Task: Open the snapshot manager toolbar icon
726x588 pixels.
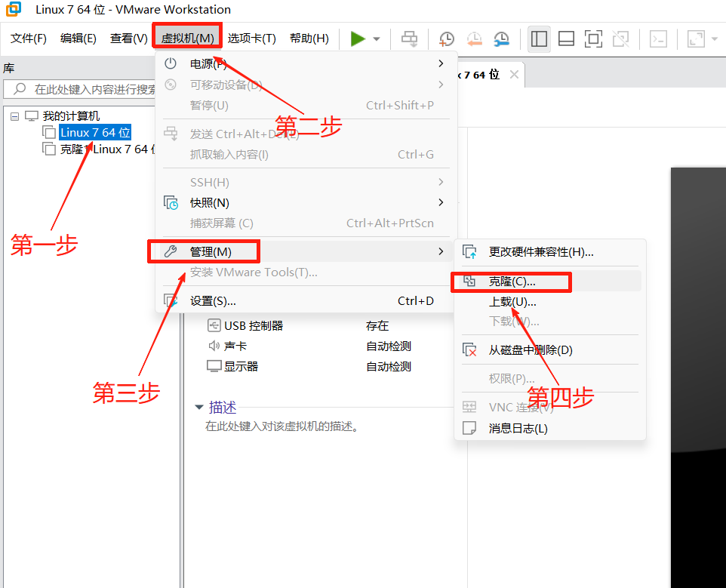Action: 501,39
